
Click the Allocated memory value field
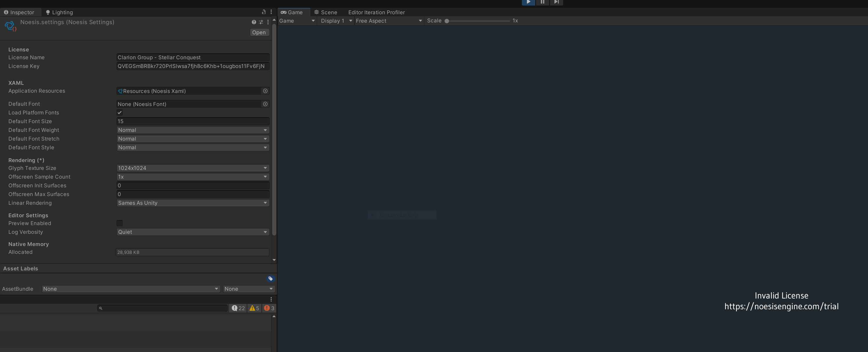(193, 252)
